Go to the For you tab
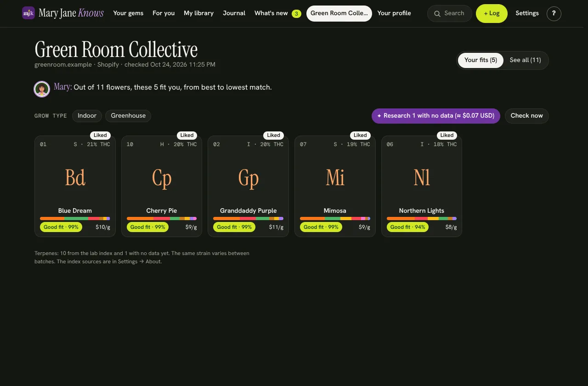Viewport: 588px width, 386px height. [164, 13]
